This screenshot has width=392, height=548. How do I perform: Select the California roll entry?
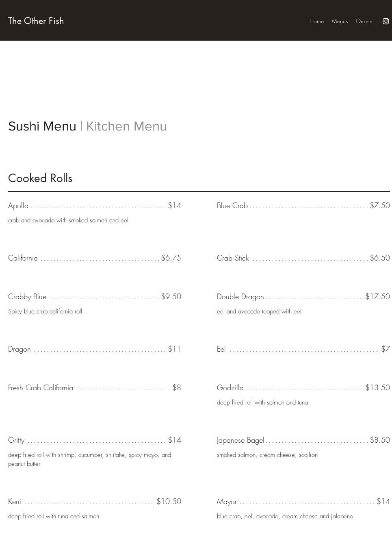pyautogui.click(x=23, y=258)
